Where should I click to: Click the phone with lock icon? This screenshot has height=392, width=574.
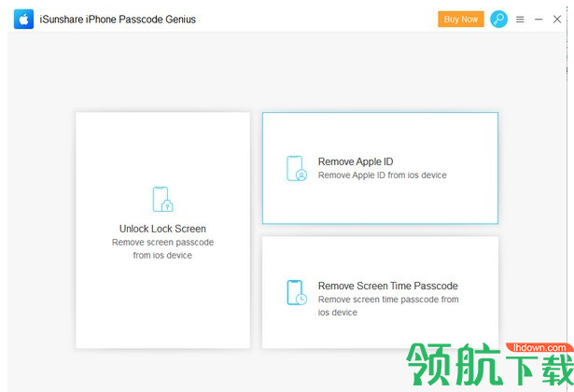pos(162,199)
